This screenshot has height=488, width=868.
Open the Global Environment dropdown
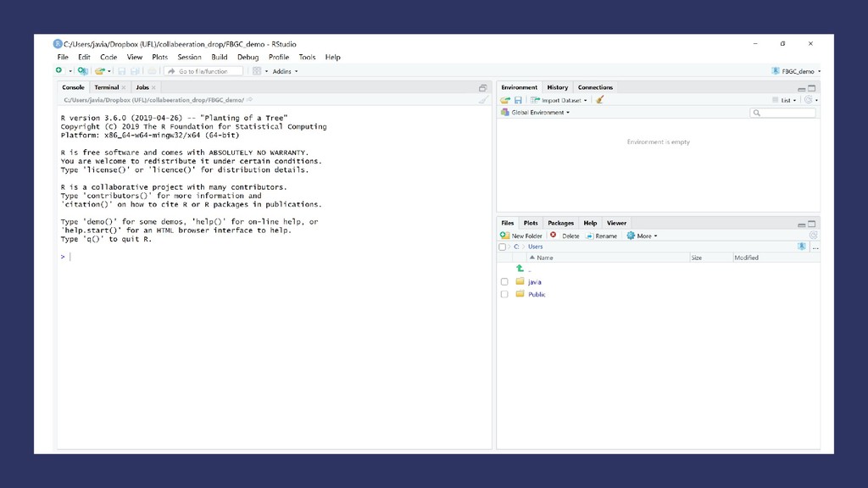[536, 113]
